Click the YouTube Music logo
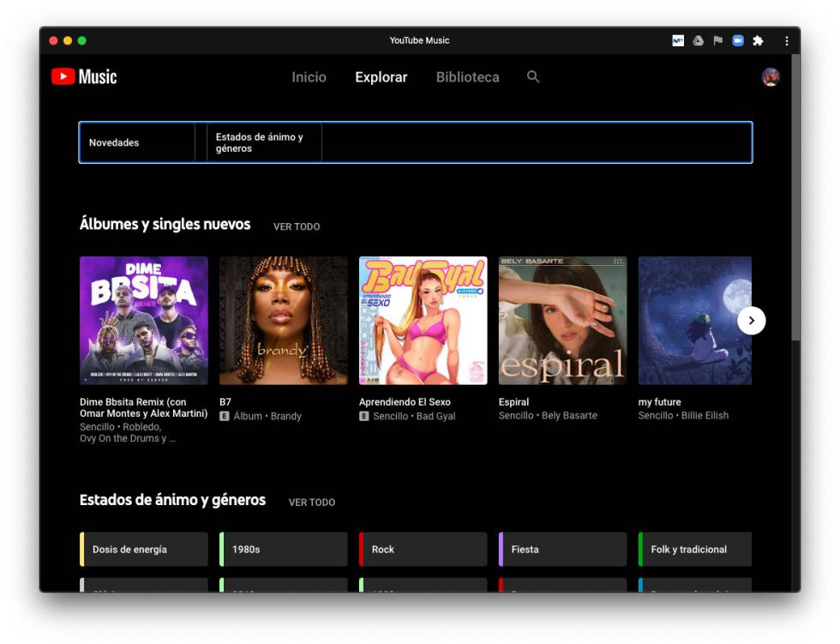Image resolution: width=840 pixels, height=644 pixels. coord(84,76)
